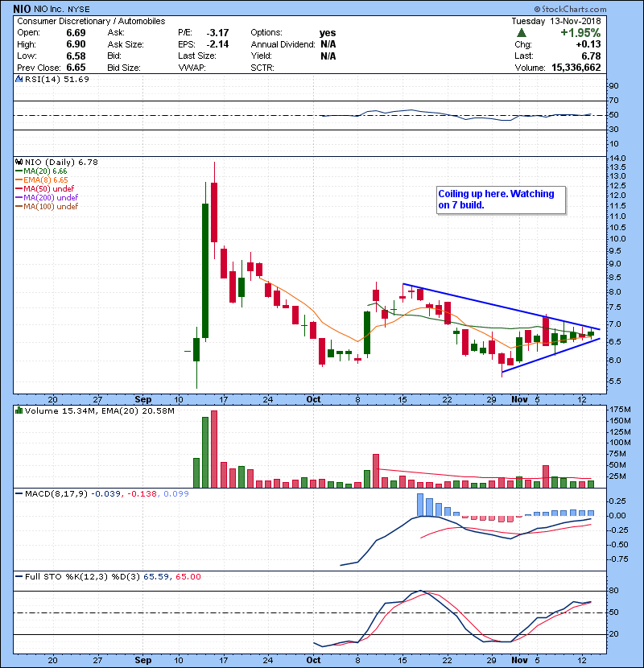Click the Options value 'yes'

(328, 33)
